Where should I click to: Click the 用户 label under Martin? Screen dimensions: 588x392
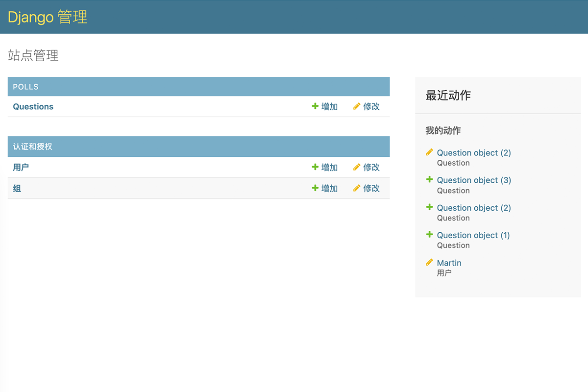coord(444,273)
